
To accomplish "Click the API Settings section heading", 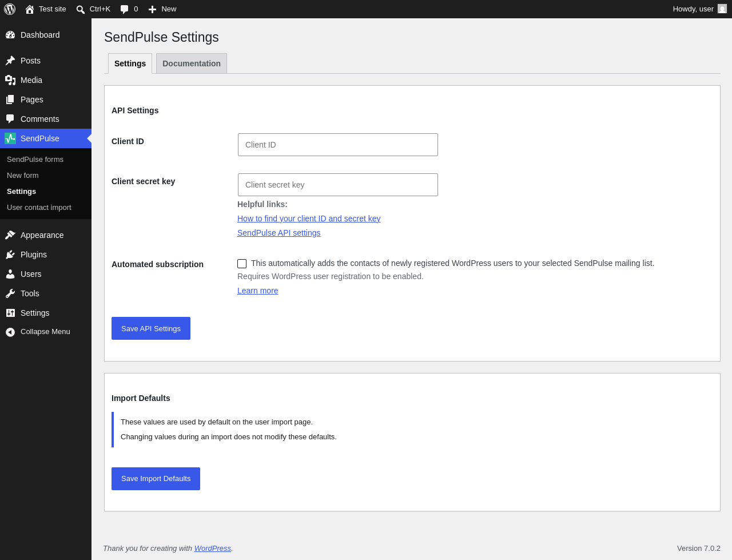I will 135,110.
